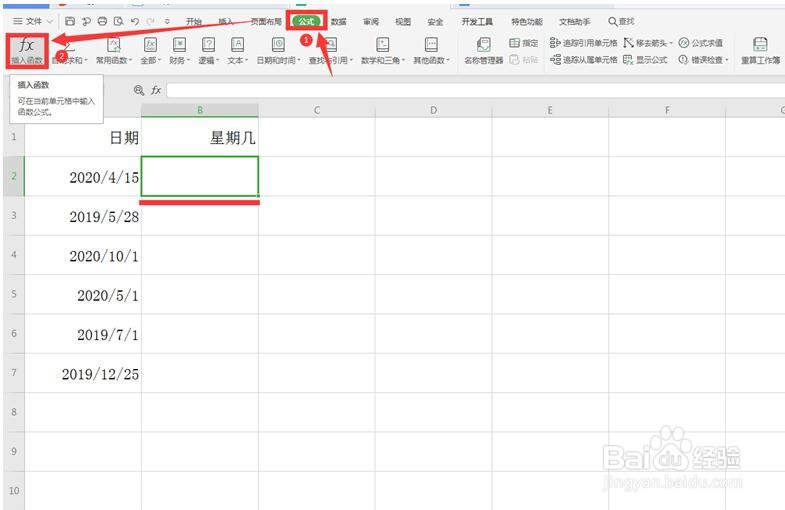Screen dimensions: 785x510
Task: Expand the quick access toolbar customize arrow
Action: [167, 22]
